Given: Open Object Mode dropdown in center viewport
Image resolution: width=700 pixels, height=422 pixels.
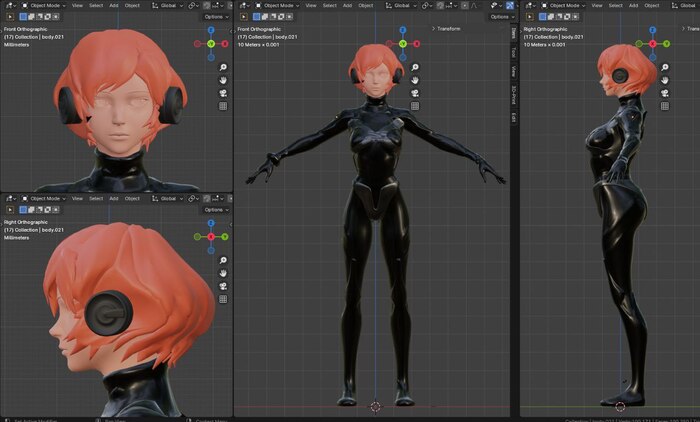Looking at the screenshot, I should pos(277,5).
